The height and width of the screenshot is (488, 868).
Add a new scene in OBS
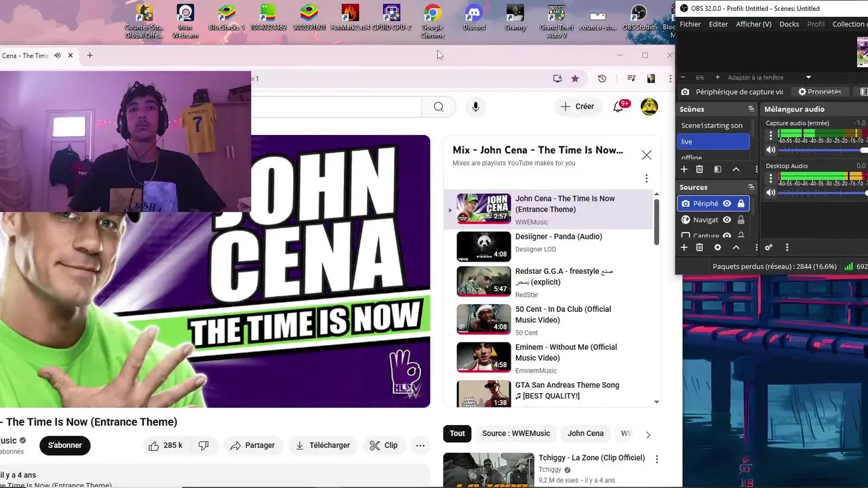pos(684,169)
